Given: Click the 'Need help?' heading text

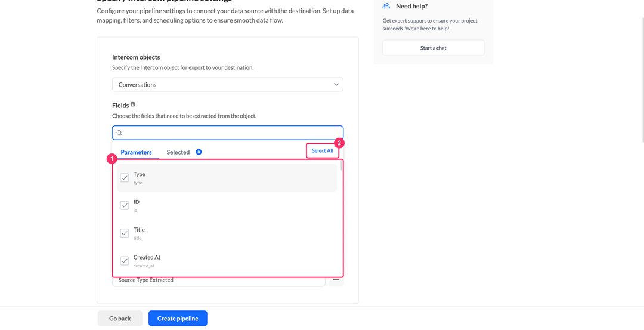Looking at the screenshot, I should pos(412,6).
